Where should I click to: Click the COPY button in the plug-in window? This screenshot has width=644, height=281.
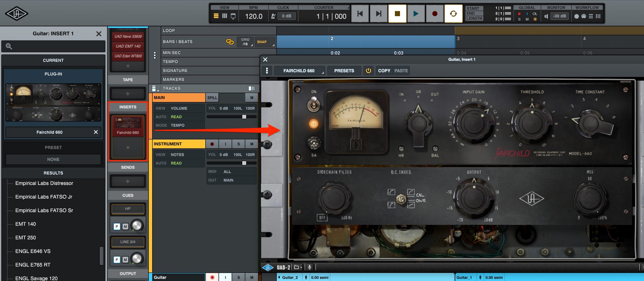pos(384,71)
